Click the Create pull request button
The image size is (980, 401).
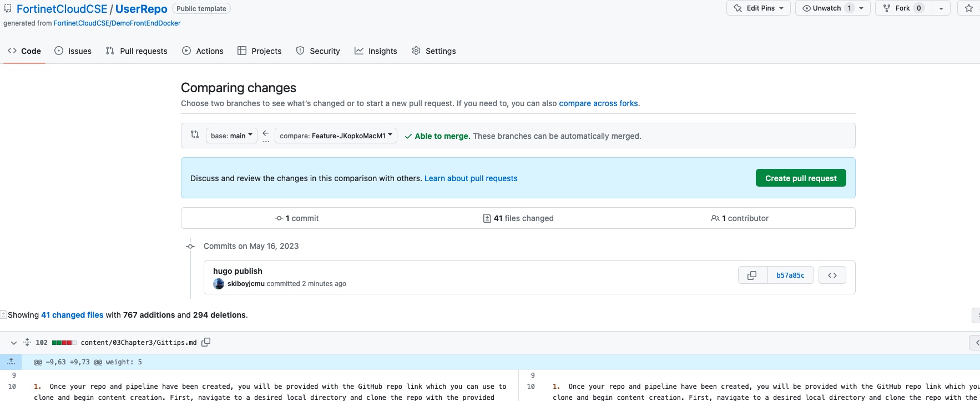[801, 178]
